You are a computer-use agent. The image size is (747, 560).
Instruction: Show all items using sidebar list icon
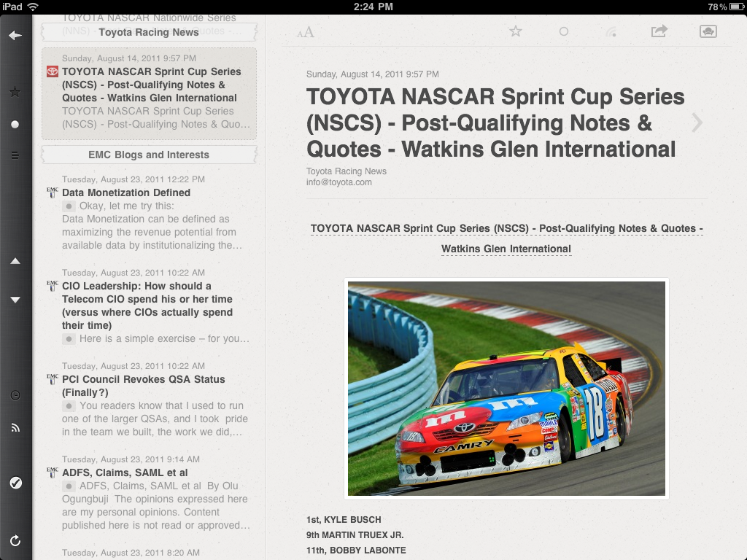[15, 155]
